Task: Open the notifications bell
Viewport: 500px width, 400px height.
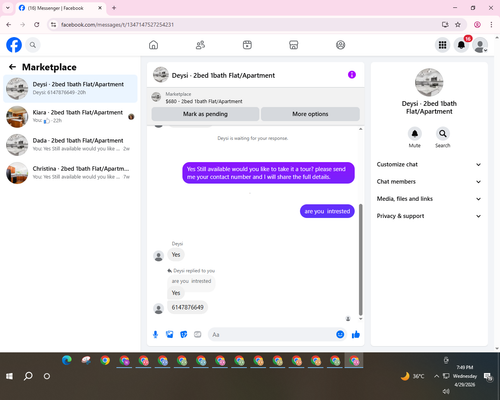Action: click(x=461, y=45)
